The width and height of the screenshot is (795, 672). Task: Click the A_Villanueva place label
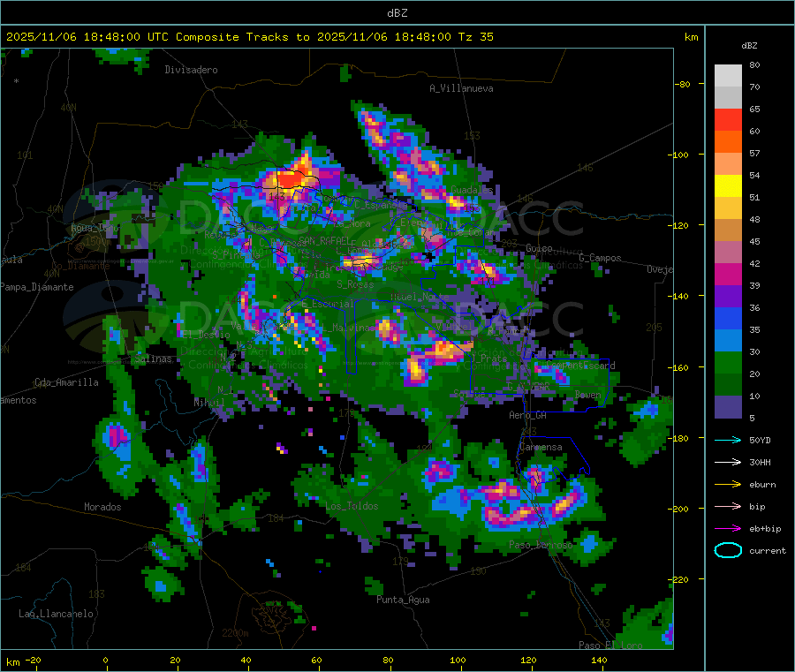461,88
